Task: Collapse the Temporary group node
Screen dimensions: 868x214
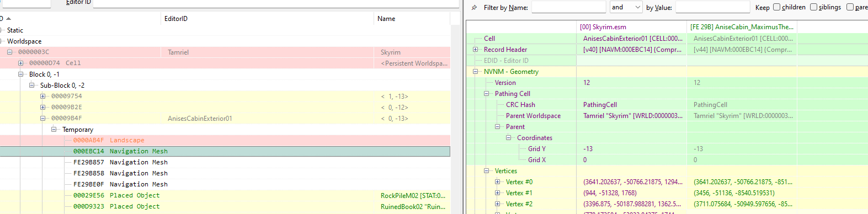Action: [54, 129]
